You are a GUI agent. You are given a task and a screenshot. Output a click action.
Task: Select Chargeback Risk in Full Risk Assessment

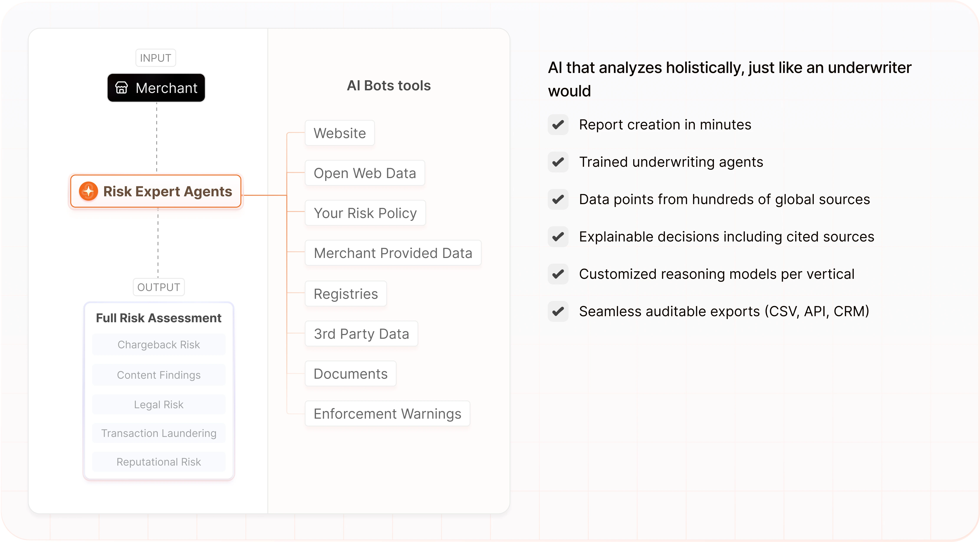coord(159,344)
